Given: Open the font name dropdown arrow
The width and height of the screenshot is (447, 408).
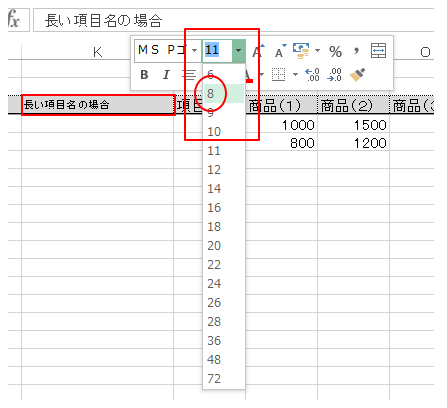Looking at the screenshot, I should (x=194, y=50).
